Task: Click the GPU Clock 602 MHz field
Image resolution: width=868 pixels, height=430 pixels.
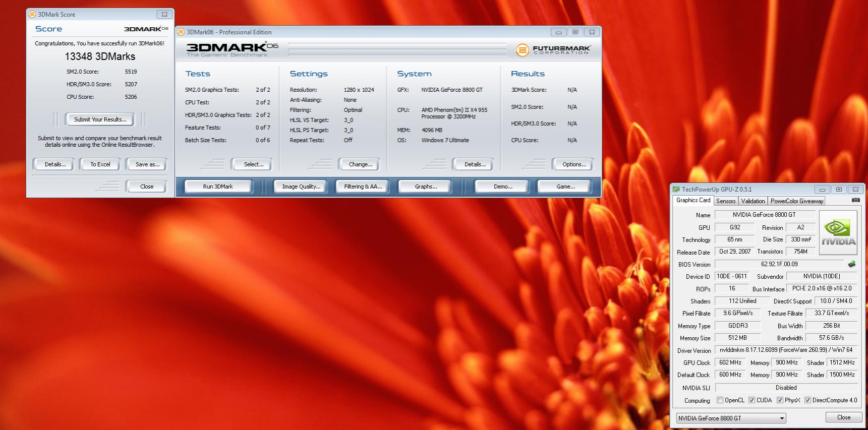Action: click(730, 362)
